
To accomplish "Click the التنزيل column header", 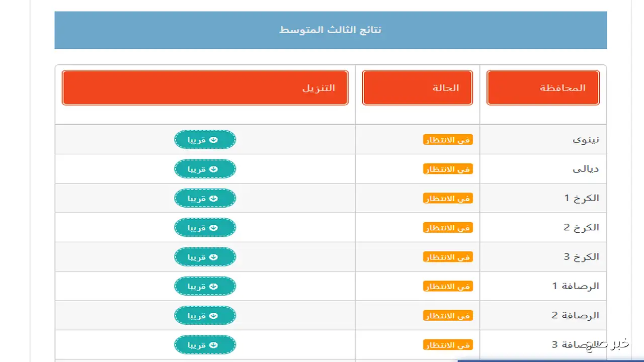I will pos(205,88).
